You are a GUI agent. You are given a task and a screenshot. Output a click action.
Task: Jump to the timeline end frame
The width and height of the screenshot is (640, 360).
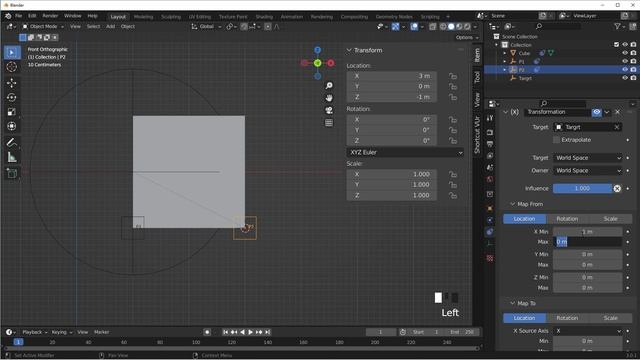click(267, 332)
